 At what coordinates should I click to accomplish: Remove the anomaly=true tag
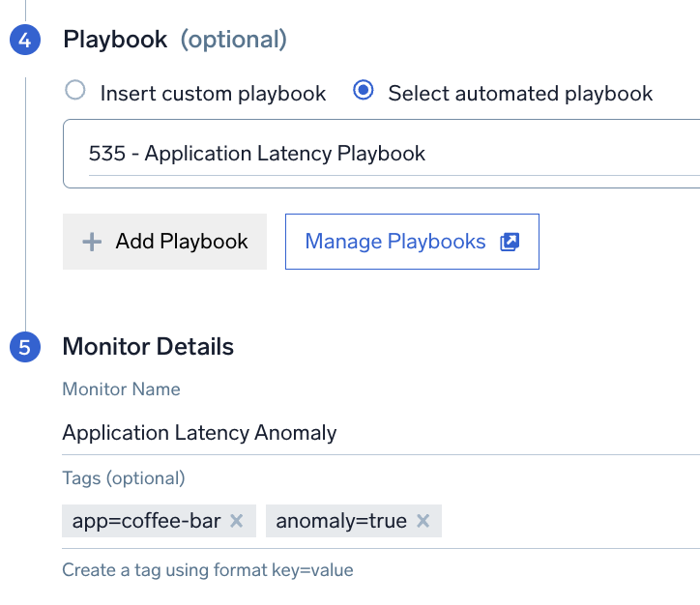tap(423, 521)
